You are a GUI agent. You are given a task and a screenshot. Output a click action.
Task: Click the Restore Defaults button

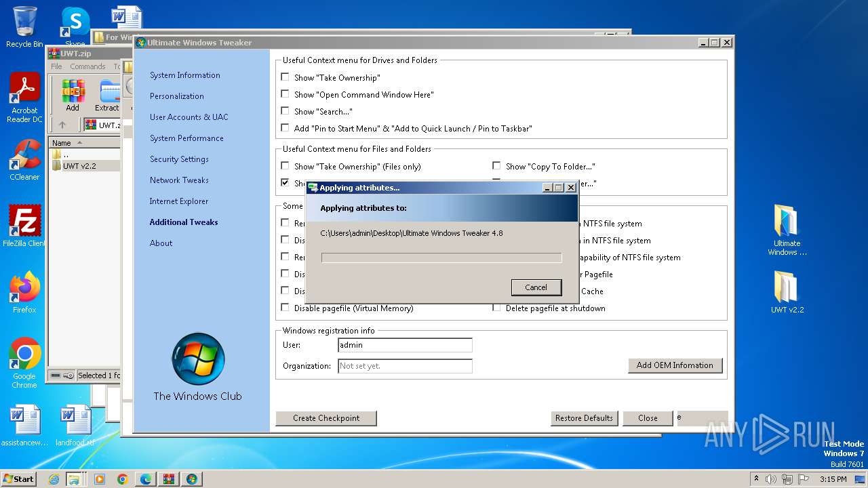584,418
